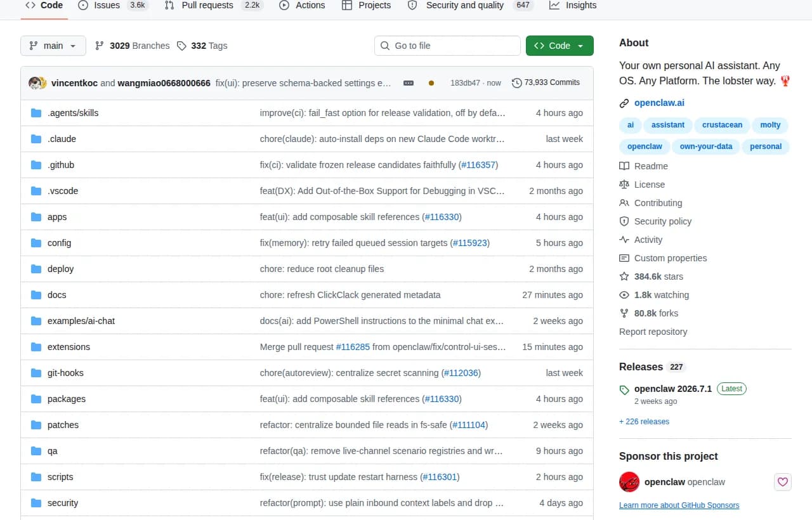This screenshot has width=812, height=520.
Task: Click the folder icon for examples/ai-chat
Action: pos(36,321)
